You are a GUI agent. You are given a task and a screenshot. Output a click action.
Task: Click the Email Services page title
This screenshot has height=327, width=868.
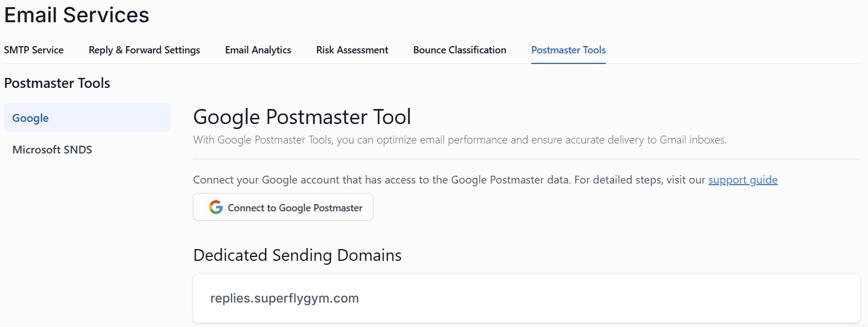[x=77, y=15]
